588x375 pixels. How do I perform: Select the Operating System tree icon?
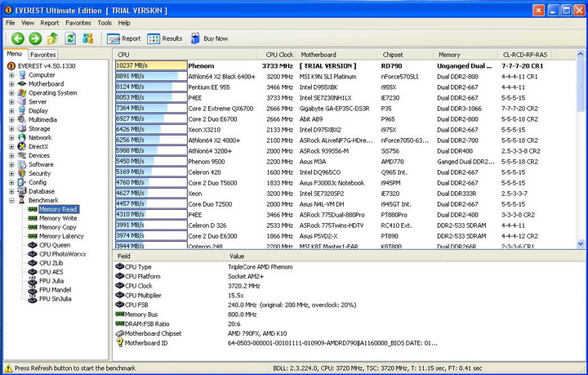(x=22, y=92)
